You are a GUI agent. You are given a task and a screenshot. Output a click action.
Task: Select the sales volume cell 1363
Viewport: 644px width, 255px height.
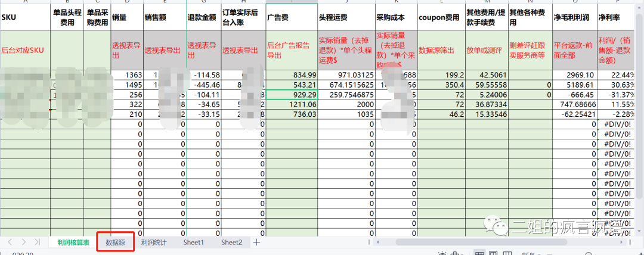(128, 74)
